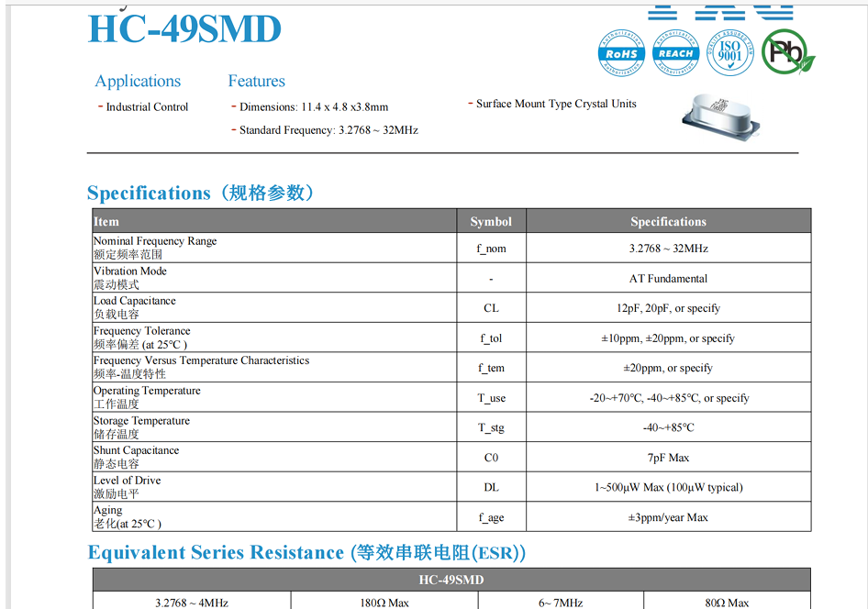The image size is (868, 609).
Task: Click the blue Specifications section heading
Action: pyautogui.click(x=203, y=193)
